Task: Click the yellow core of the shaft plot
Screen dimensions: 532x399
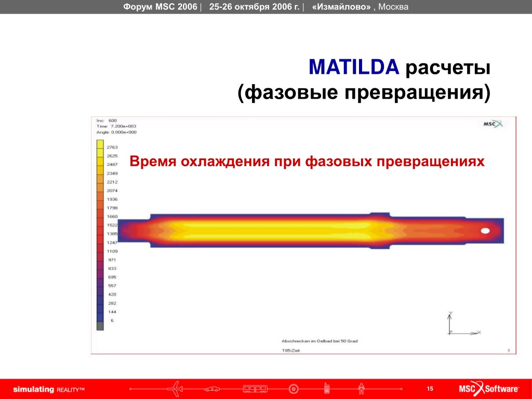Action: (x=271, y=231)
